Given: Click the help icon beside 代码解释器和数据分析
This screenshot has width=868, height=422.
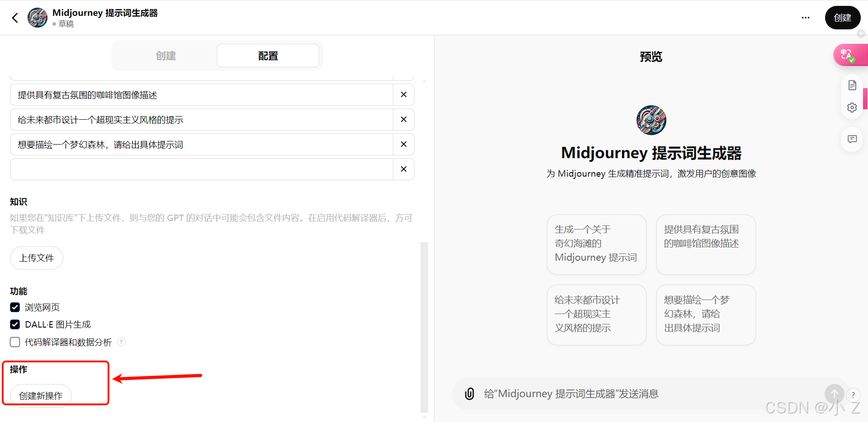Looking at the screenshot, I should 121,342.
